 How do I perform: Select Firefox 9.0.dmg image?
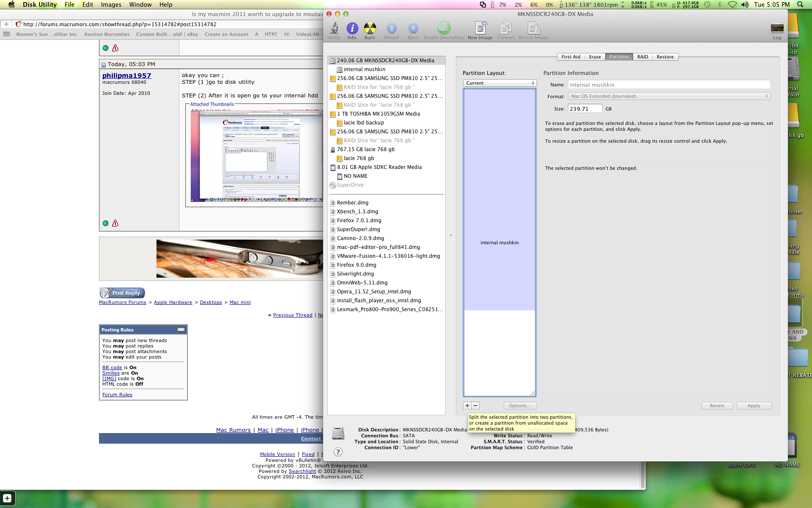point(357,265)
